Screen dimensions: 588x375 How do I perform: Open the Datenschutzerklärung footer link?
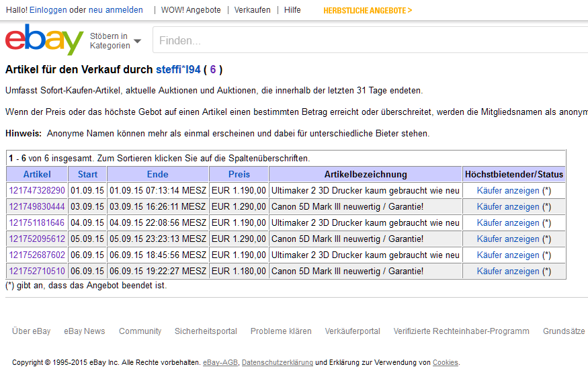[278, 363]
